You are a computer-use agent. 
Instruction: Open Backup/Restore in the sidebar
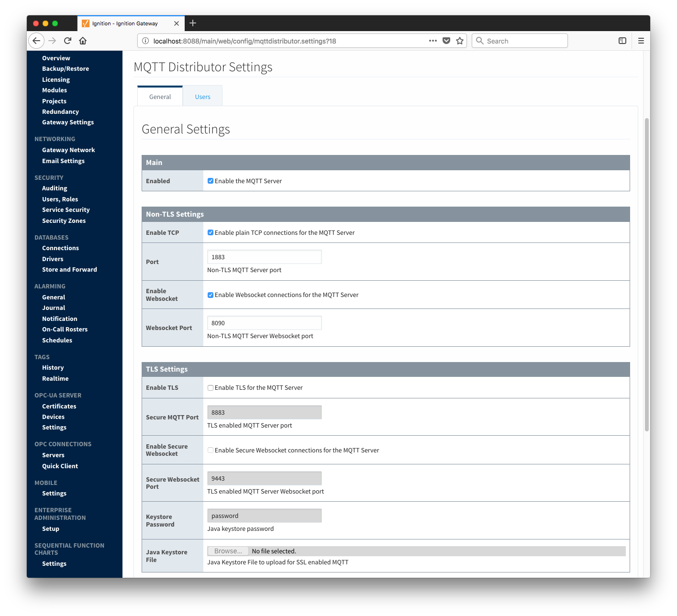click(x=66, y=69)
